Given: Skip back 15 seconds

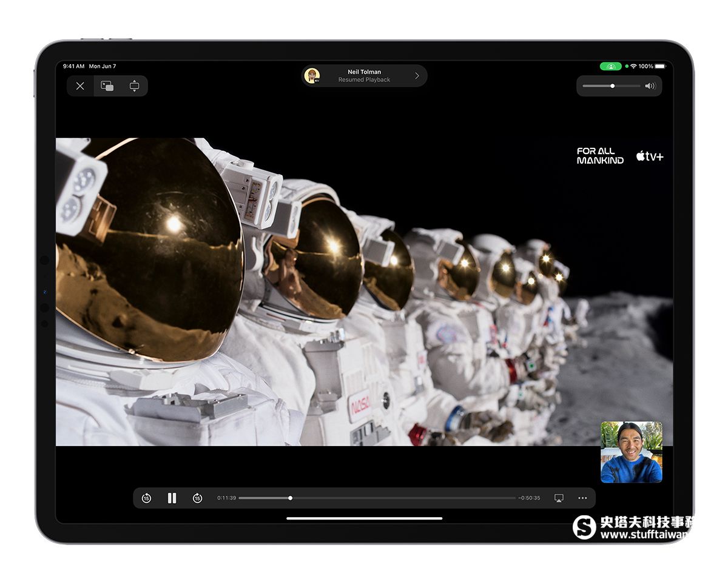Looking at the screenshot, I should tap(146, 498).
